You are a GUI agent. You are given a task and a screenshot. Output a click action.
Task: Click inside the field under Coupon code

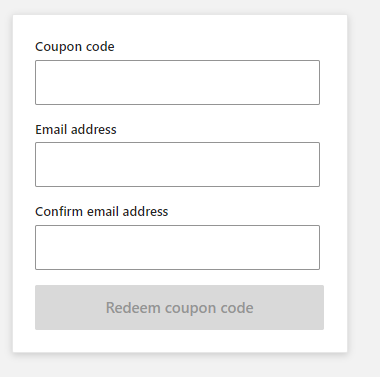(177, 82)
